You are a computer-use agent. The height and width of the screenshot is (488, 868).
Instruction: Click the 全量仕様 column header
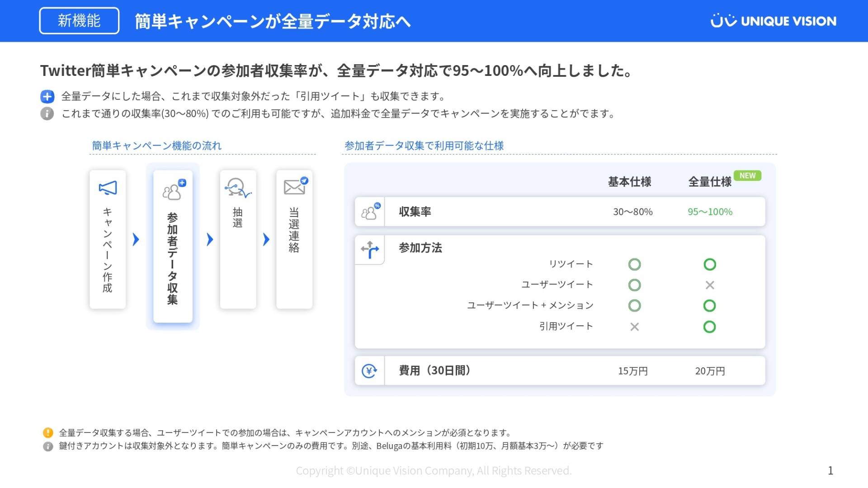pyautogui.click(x=710, y=182)
